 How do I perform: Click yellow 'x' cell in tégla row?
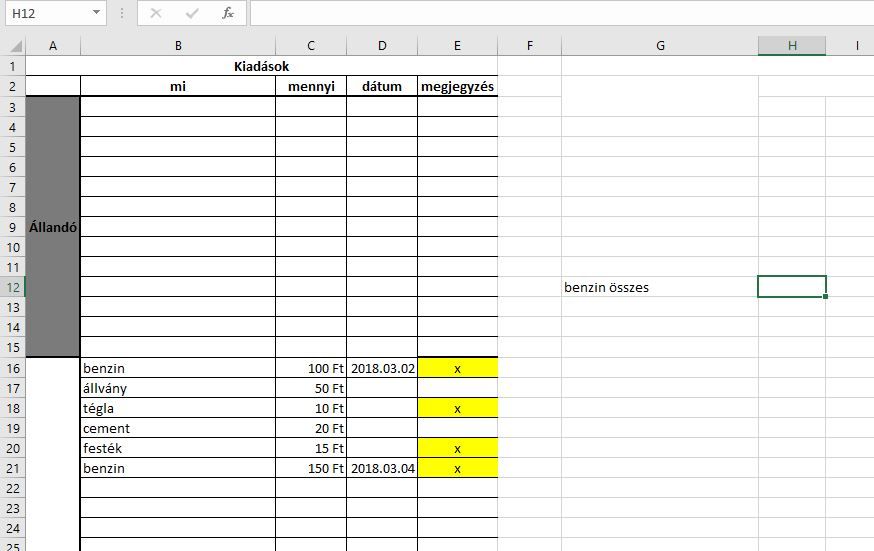click(457, 408)
